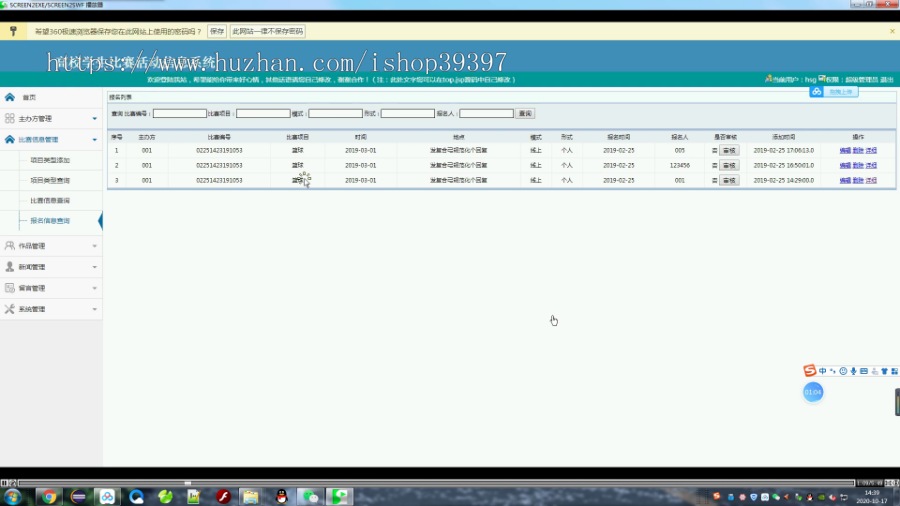The image size is (900, 506).
Task: Select the 首页 menu entry
Action: [29, 98]
